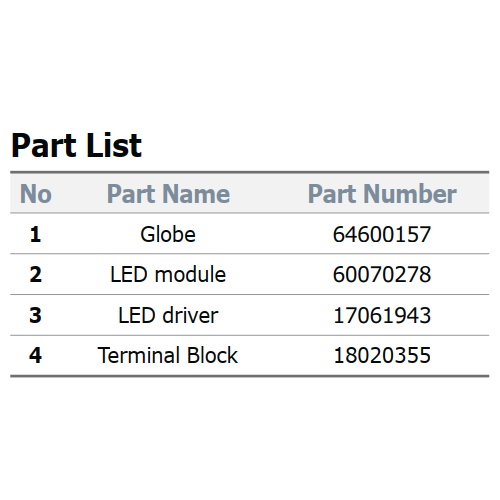Select row number 2 cell
This screenshot has height=500, width=500.
point(35,275)
